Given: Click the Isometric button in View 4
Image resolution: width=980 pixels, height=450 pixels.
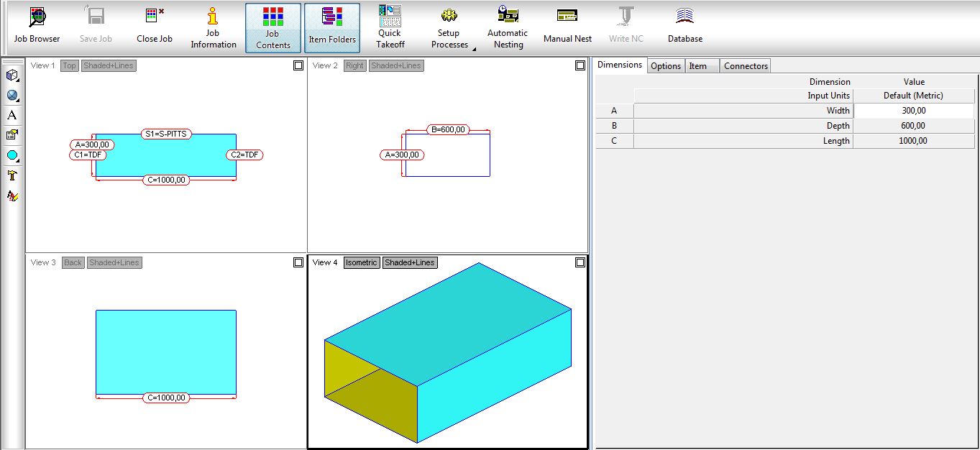Looking at the screenshot, I should coord(361,262).
